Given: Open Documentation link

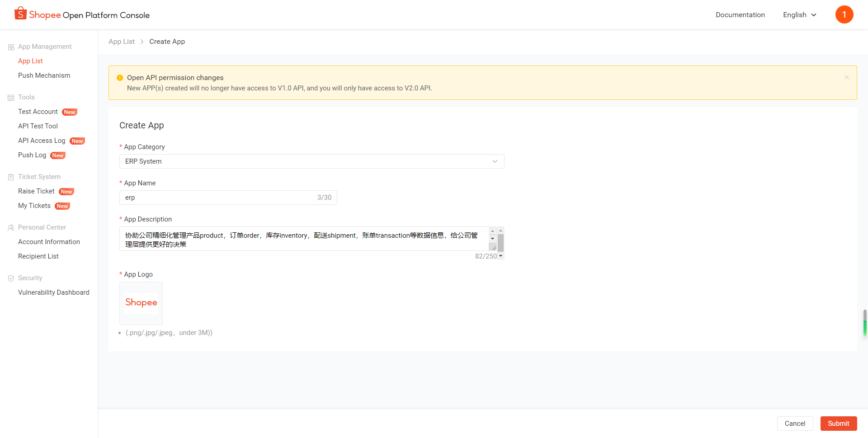Looking at the screenshot, I should click(740, 15).
